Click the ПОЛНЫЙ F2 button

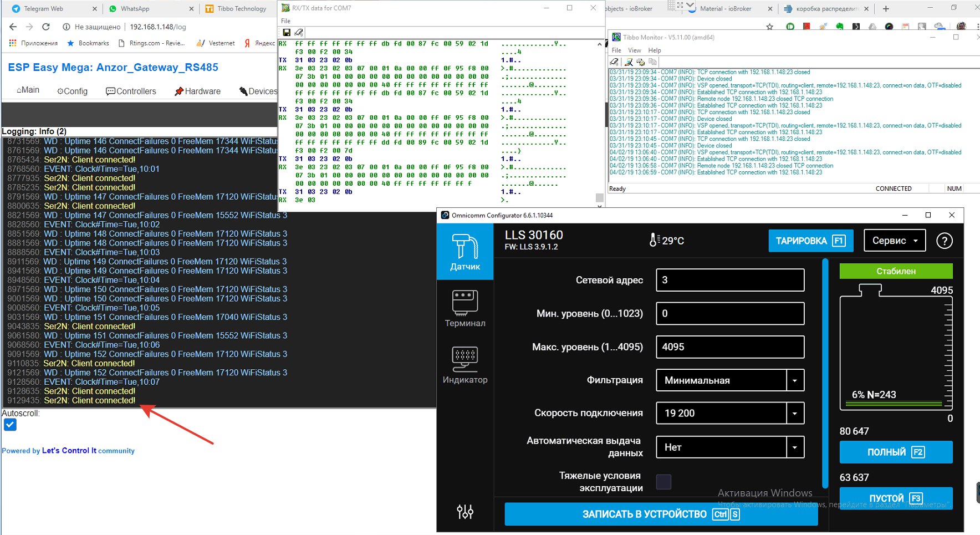pyautogui.click(x=896, y=452)
